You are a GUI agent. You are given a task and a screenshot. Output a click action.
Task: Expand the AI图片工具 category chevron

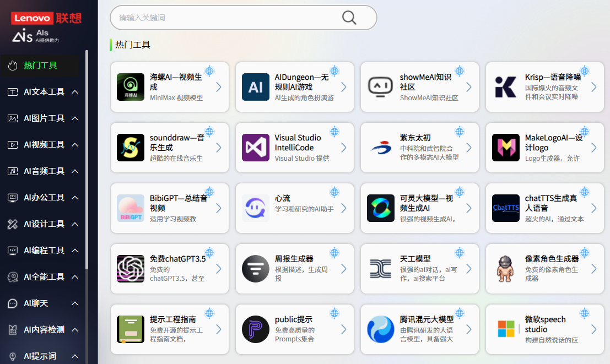coord(75,118)
